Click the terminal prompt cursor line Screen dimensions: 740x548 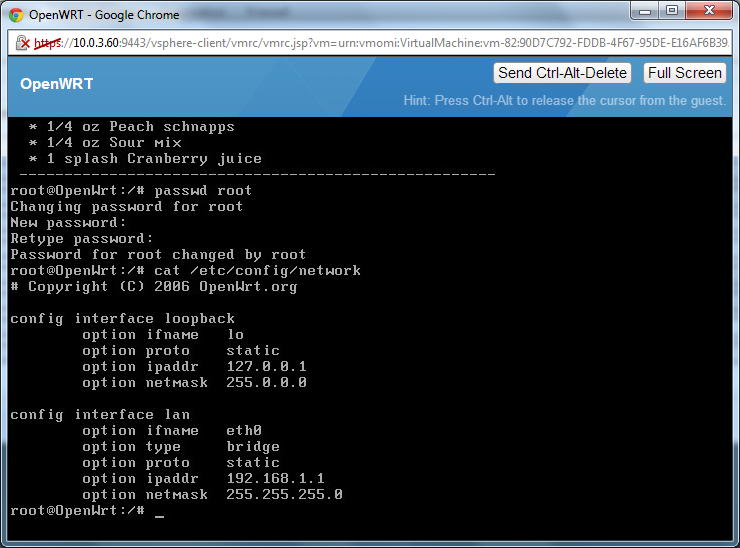click(x=87, y=511)
